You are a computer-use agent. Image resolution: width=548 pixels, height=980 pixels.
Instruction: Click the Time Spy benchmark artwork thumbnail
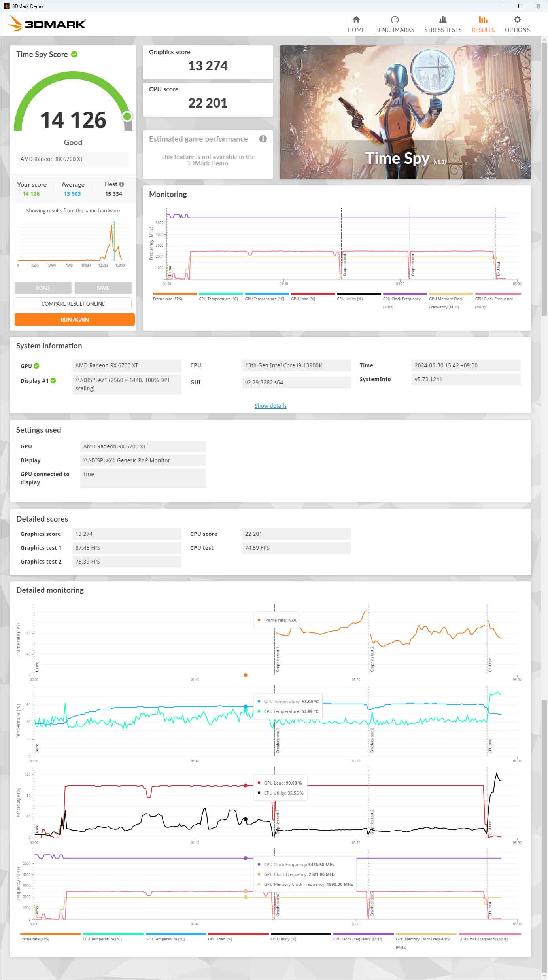coord(405,112)
